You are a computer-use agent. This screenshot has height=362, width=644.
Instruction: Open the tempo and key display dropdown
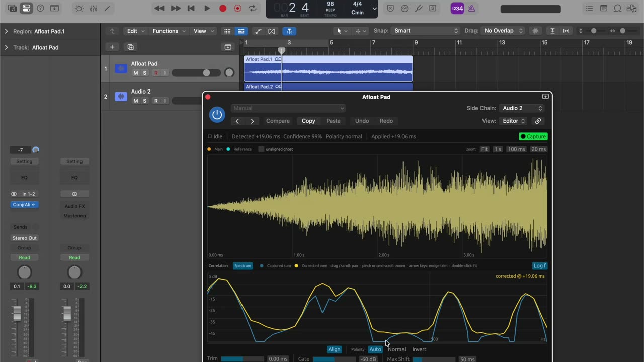point(375,9)
